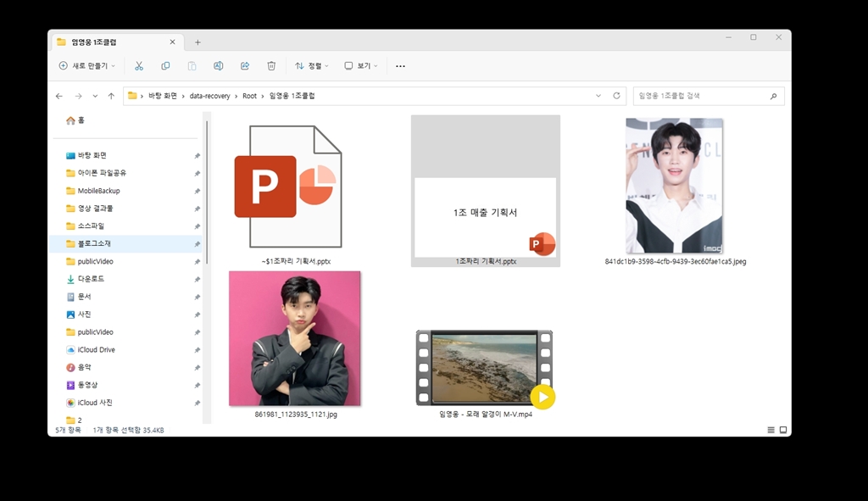The image size is (868, 501).
Task: Open the folder named 2 in sidebar
Action: (x=74, y=420)
